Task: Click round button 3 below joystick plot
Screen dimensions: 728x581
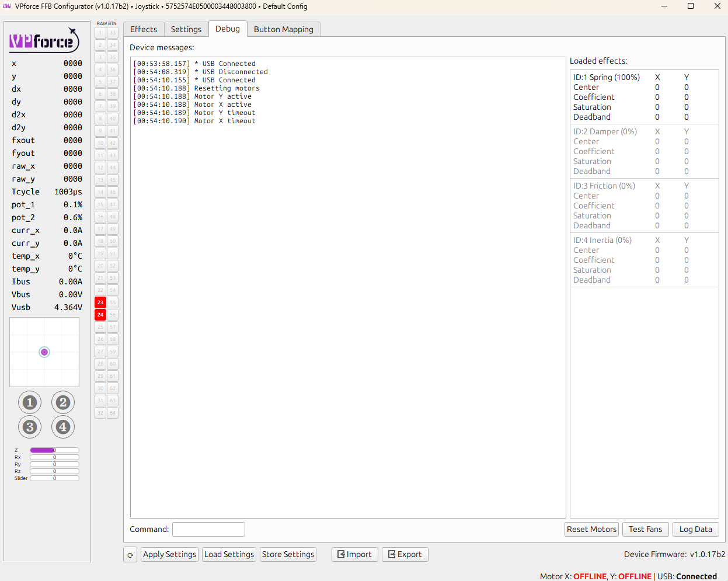Action: tap(30, 427)
